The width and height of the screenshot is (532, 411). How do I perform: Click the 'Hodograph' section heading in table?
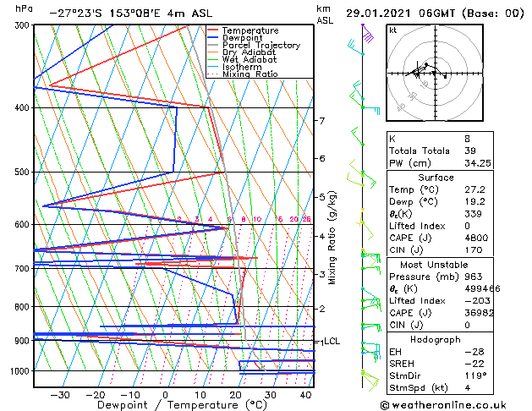pos(436,340)
